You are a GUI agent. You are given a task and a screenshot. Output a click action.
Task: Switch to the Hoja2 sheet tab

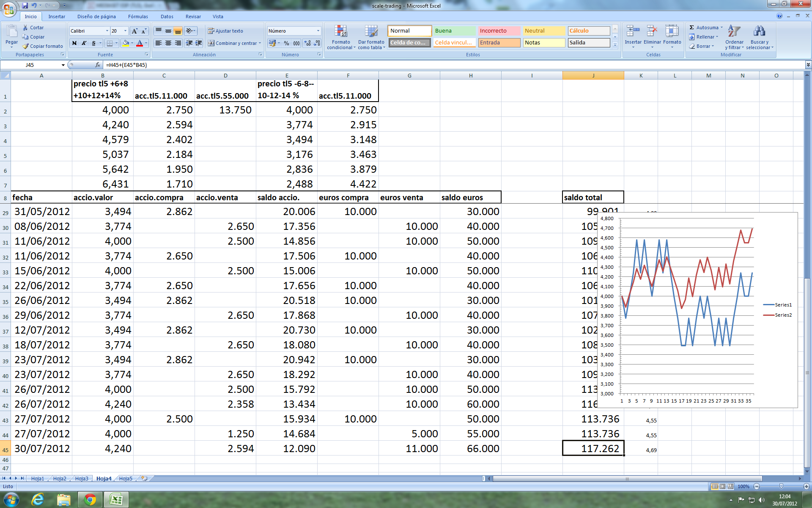60,479
